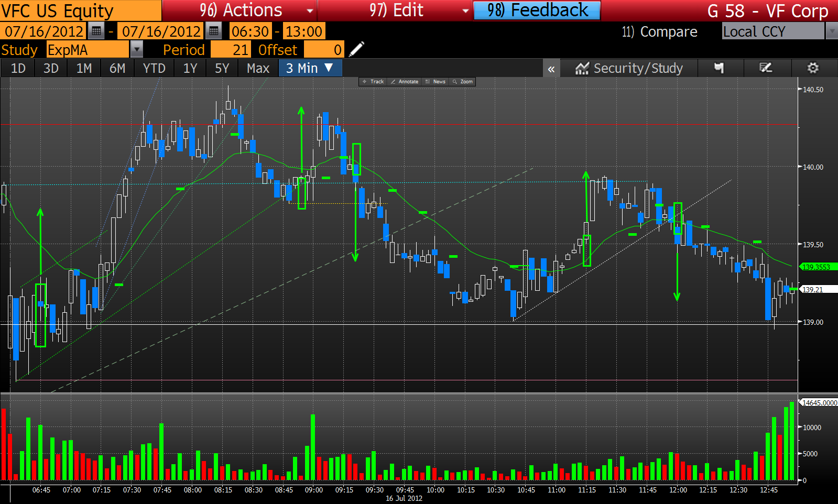Switch to the 1M range tab

(84, 68)
